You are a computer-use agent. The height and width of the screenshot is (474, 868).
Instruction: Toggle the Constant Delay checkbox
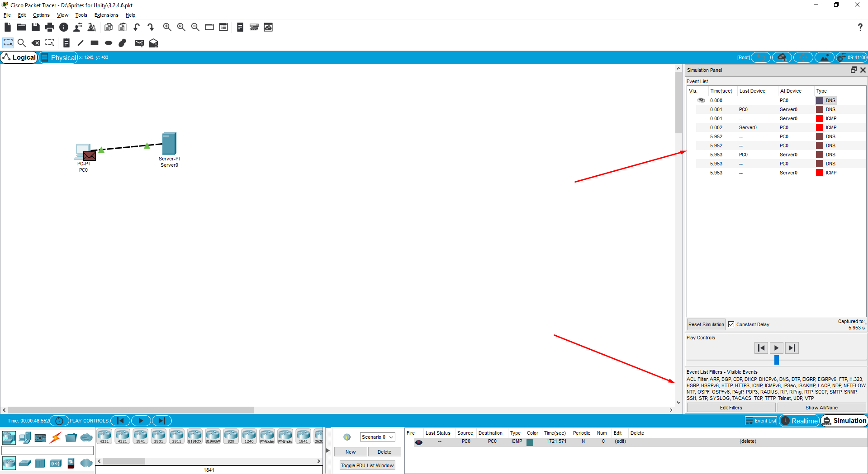pos(731,324)
